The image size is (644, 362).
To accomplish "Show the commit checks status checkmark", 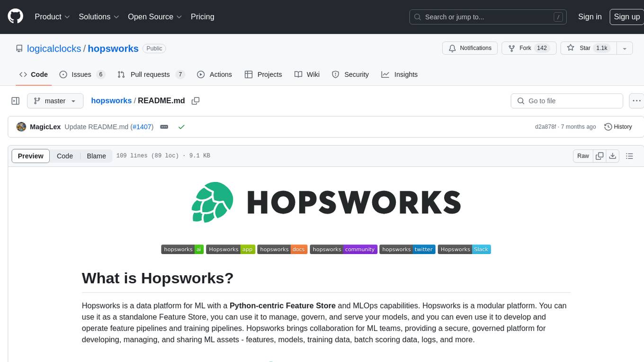I will (181, 127).
